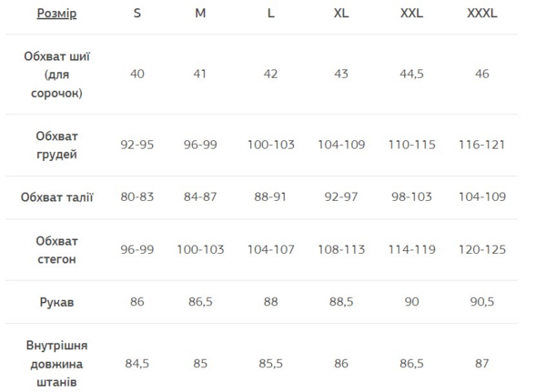
Task: Click the Рукав row label
Action: [56, 301]
